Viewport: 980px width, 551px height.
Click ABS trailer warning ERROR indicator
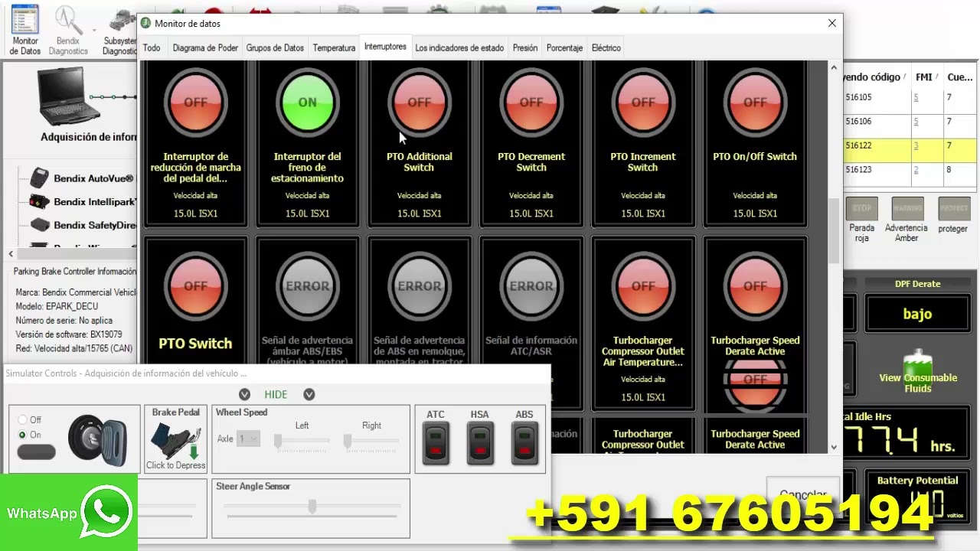419,285
